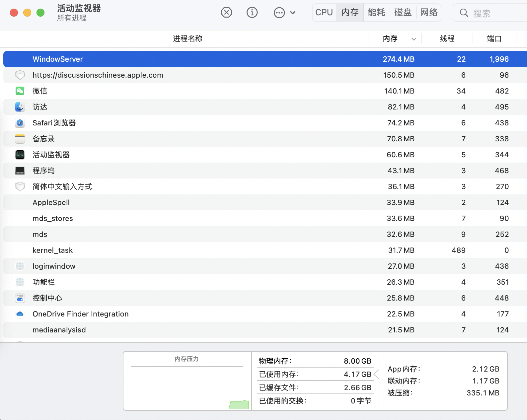Screen dimensions: 527x420
Task: Click the Notes app icon in list
Action: click(x=20, y=139)
